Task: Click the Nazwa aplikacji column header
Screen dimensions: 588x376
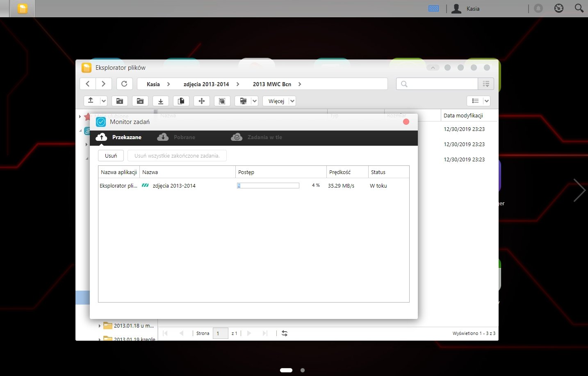Action: point(119,172)
